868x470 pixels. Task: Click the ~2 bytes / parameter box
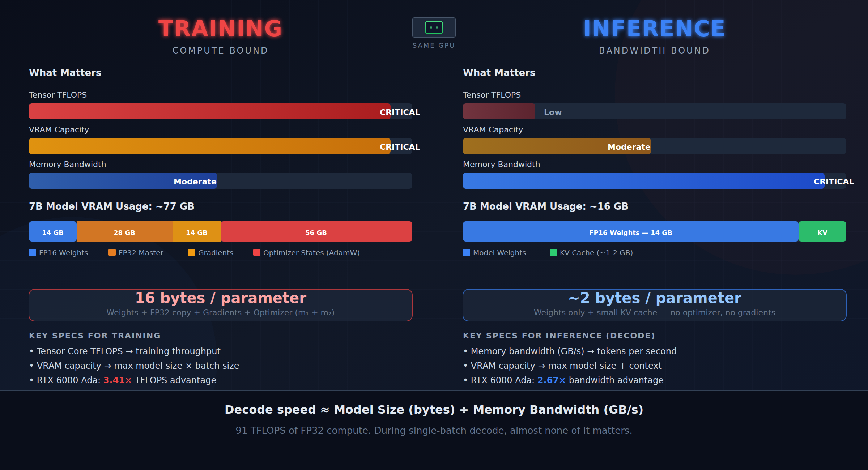pos(654,305)
